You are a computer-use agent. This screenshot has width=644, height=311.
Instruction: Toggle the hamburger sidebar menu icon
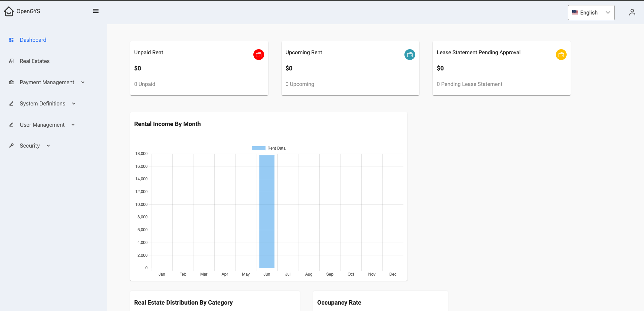[x=96, y=11]
